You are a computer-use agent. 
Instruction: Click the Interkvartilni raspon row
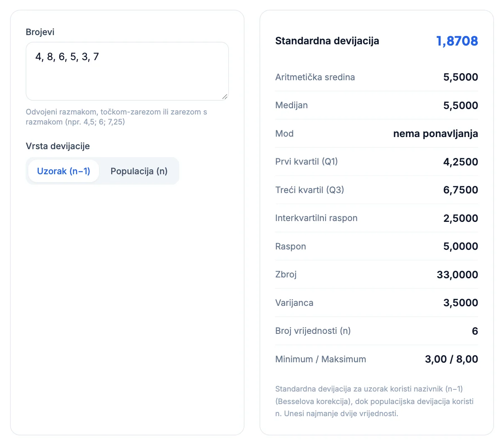377,218
